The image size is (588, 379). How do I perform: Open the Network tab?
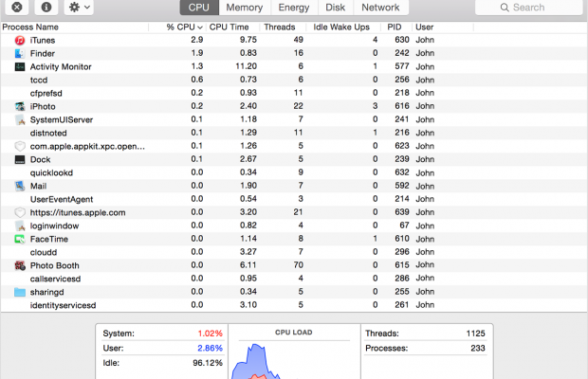pos(379,8)
